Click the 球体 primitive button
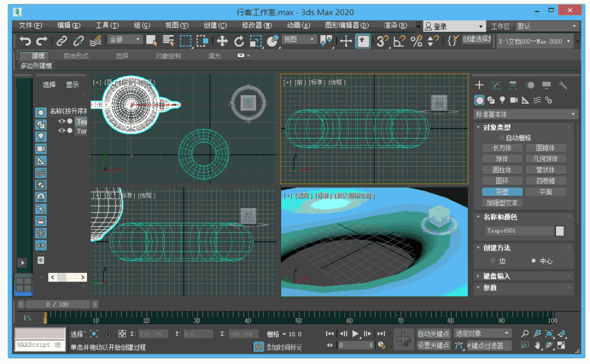 (502, 159)
